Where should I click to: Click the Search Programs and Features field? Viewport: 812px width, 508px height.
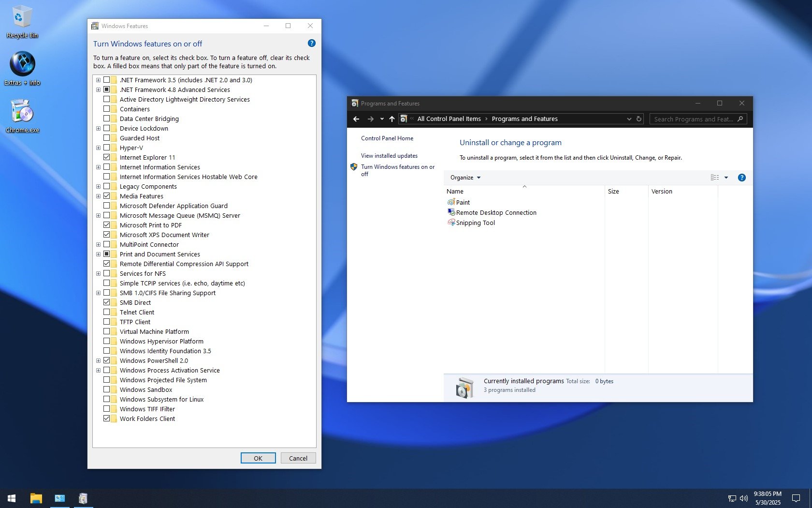pyautogui.click(x=693, y=119)
